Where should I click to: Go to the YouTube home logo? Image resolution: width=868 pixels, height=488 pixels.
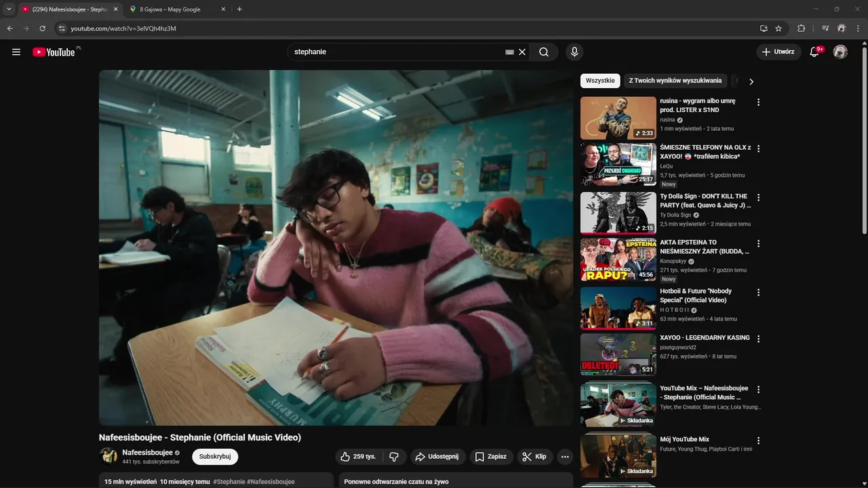point(54,52)
